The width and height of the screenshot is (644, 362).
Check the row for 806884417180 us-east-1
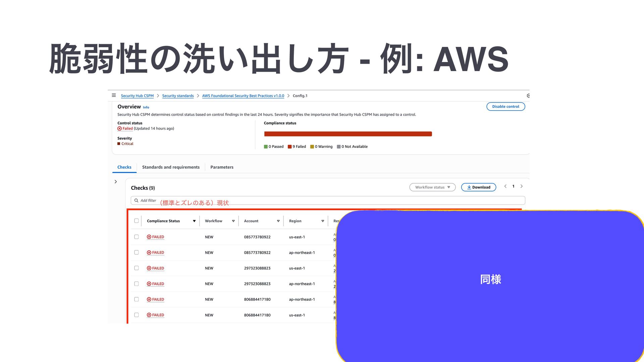click(137, 315)
